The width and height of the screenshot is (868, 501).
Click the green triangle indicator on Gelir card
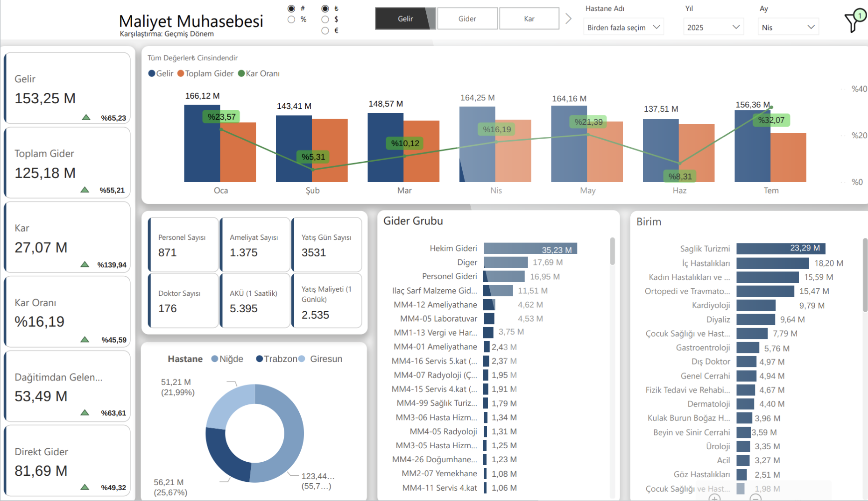(86, 117)
